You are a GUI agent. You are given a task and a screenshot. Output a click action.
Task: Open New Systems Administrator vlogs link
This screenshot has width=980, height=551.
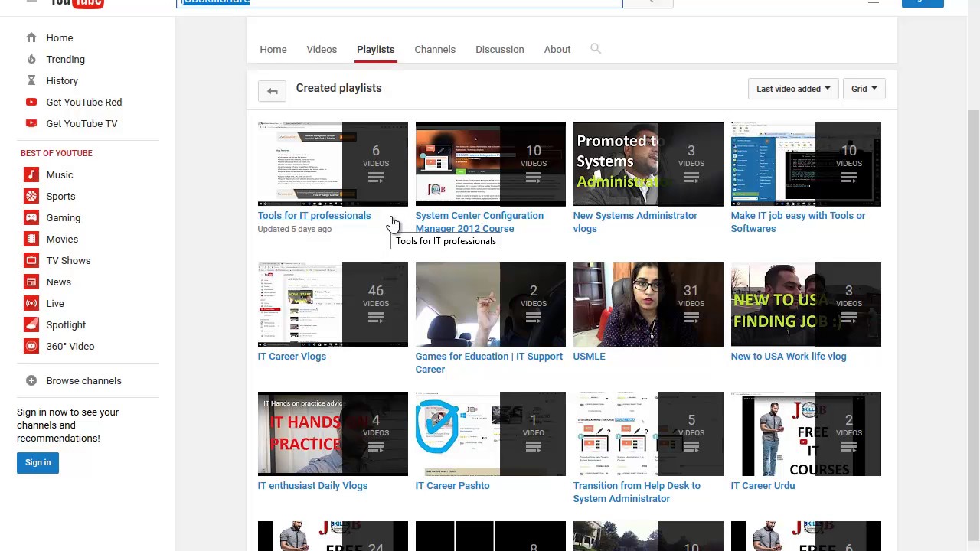[x=635, y=222]
